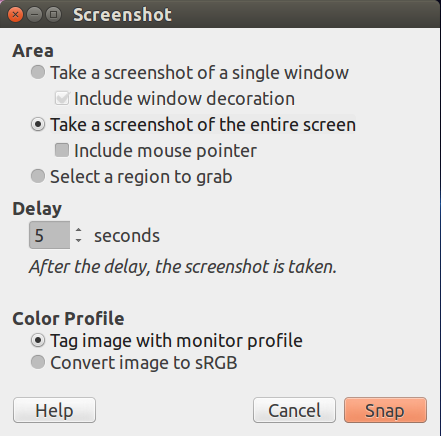Decrease the delay with the down arrow
441x436 pixels.
pos(79,240)
